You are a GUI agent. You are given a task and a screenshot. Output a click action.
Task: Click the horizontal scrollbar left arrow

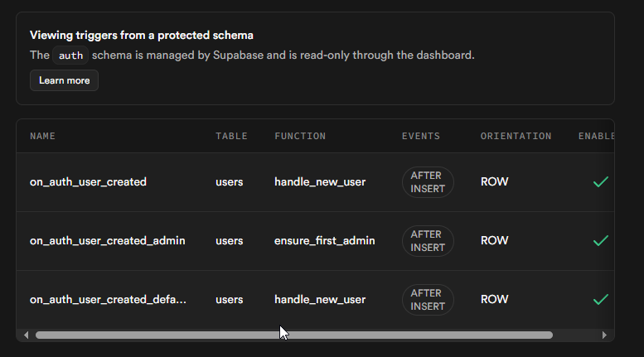pyautogui.click(x=26, y=335)
